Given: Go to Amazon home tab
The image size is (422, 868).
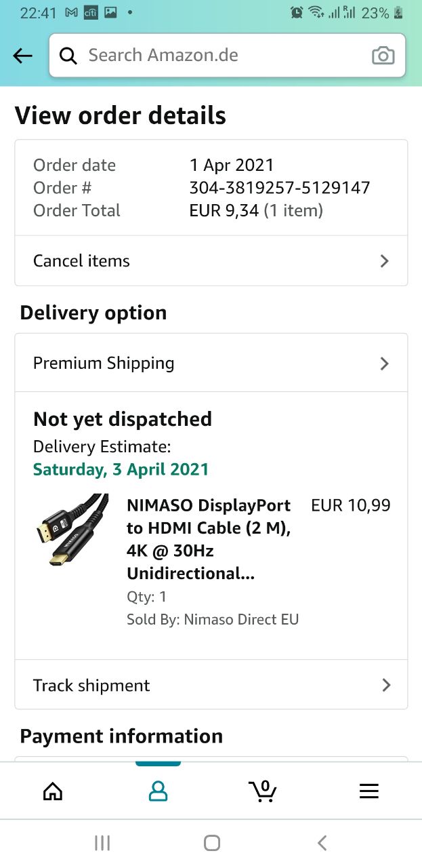Looking at the screenshot, I should [53, 791].
